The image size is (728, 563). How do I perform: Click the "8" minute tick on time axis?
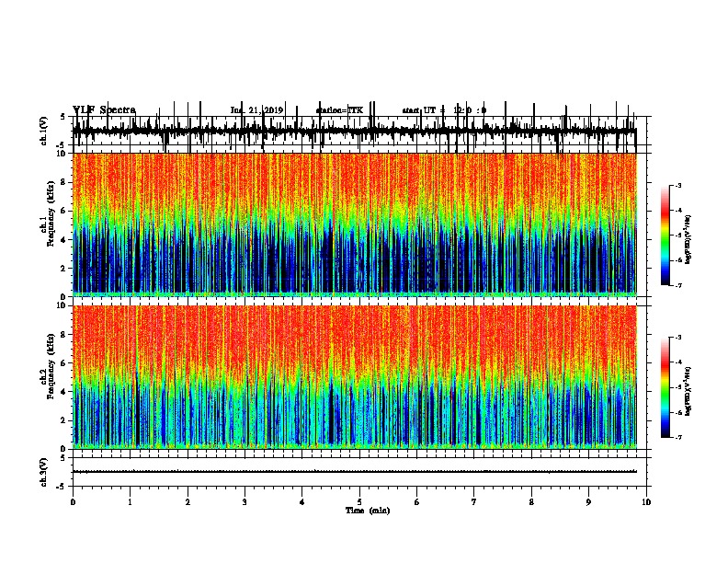point(531,502)
